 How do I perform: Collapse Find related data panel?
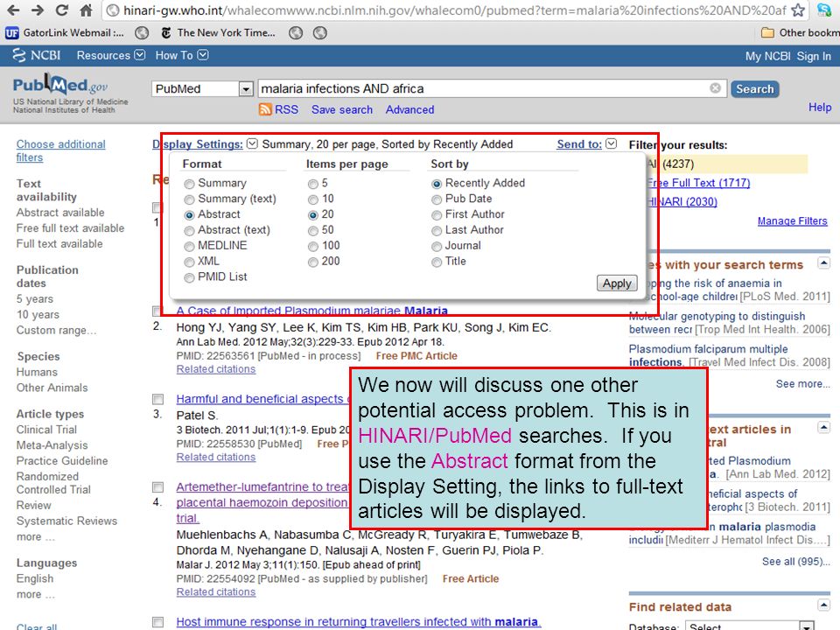(x=823, y=605)
